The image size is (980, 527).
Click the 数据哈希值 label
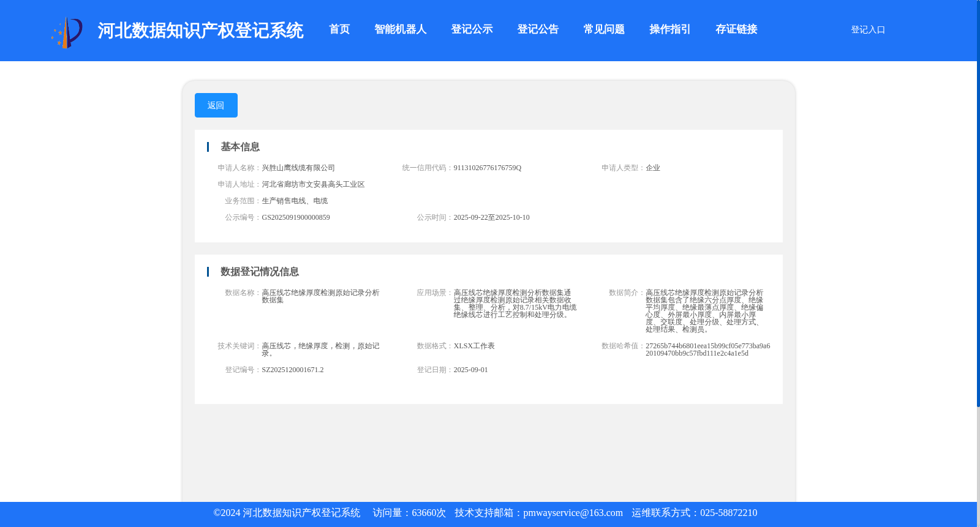(x=623, y=346)
